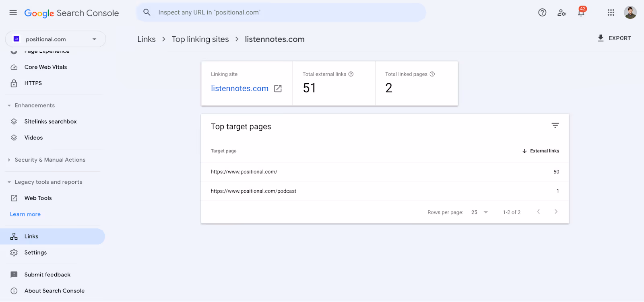Viewport: 644px width, 302px height.
Task: Go to previous table page
Action: tap(538, 212)
